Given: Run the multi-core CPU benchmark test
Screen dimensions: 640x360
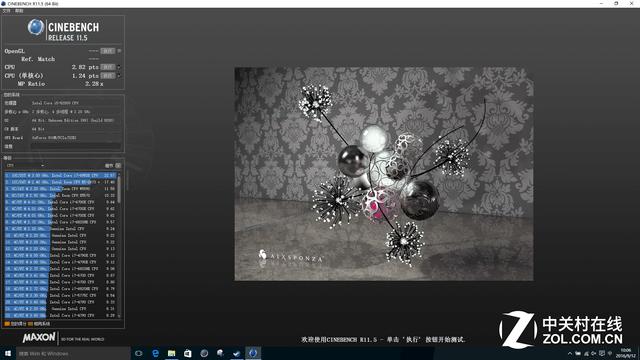Looking at the screenshot, I should 108,67.
